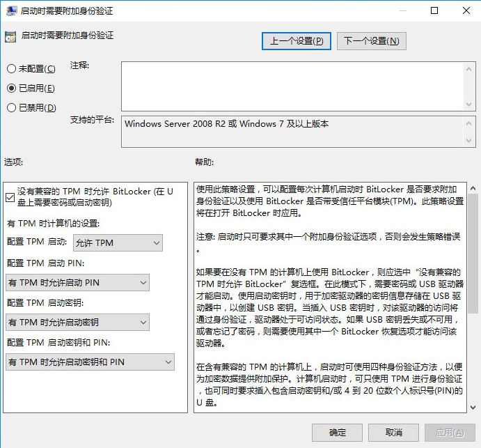Click the label 配置 TPM 启动 PIN:

[45, 263]
